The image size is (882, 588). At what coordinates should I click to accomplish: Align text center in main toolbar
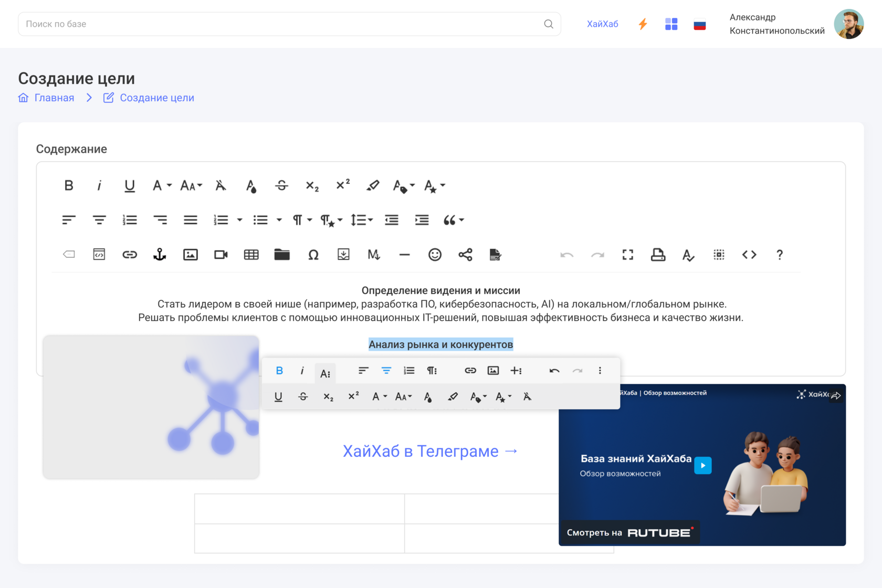[x=99, y=220]
